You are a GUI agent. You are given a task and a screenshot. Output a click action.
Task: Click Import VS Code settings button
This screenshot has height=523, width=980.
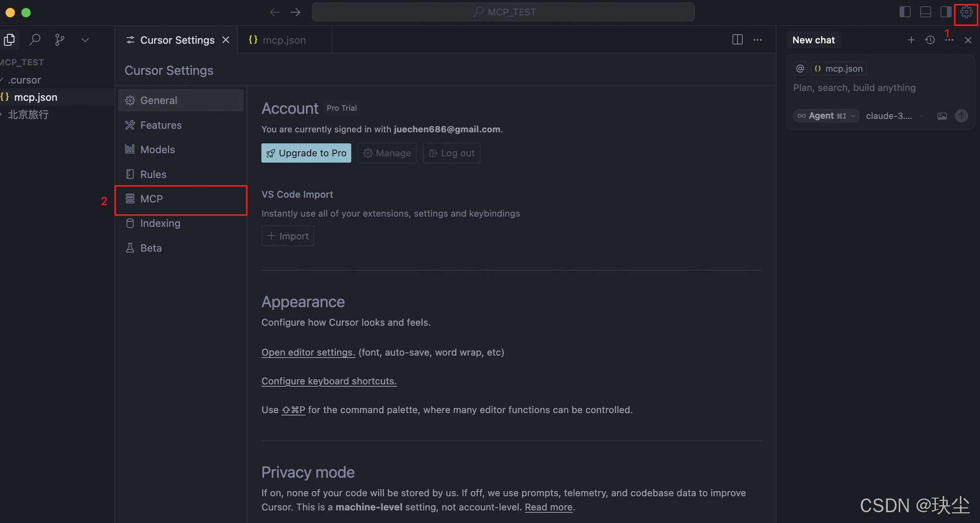point(288,236)
